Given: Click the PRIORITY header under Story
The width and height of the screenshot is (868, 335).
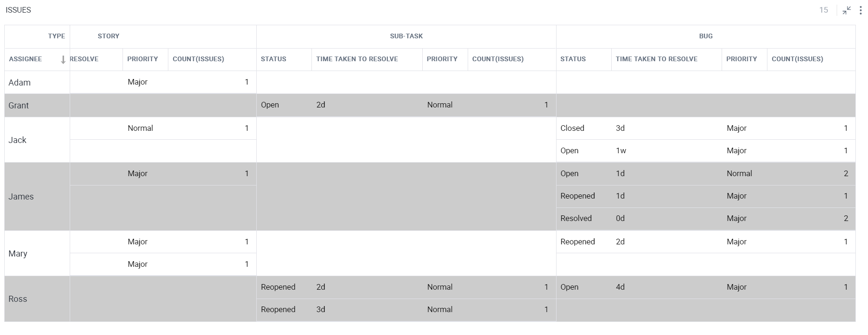Looking at the screenshot, I should (x=143, y=59).
